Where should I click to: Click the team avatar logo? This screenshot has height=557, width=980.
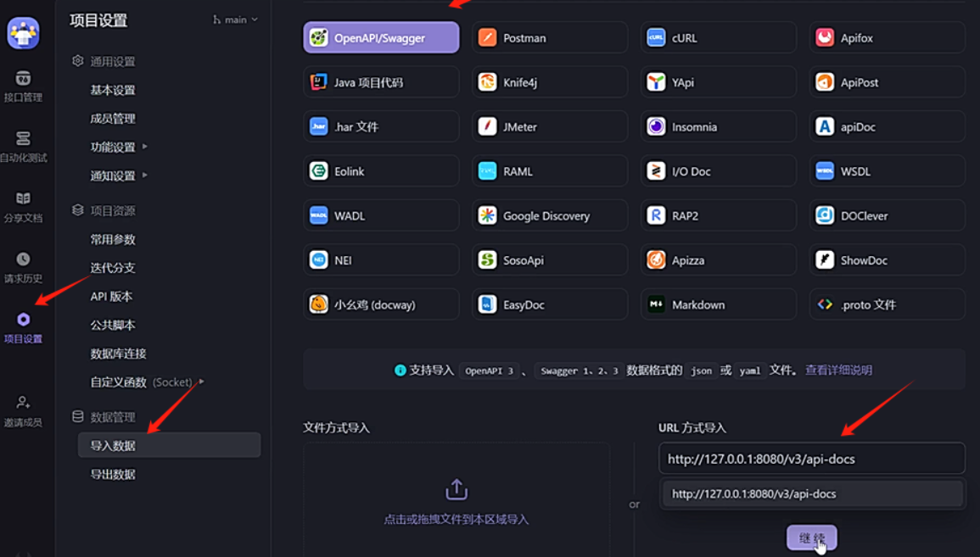pos(23,32)
